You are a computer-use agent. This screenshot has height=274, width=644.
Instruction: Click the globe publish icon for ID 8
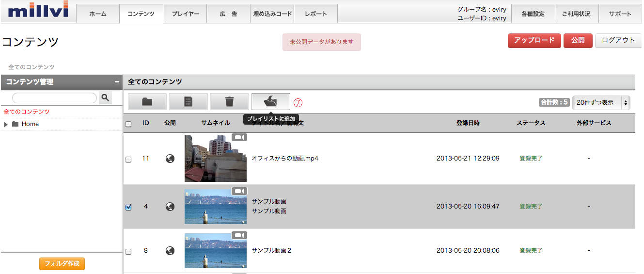pyautogui.click(x=170, y=251)
